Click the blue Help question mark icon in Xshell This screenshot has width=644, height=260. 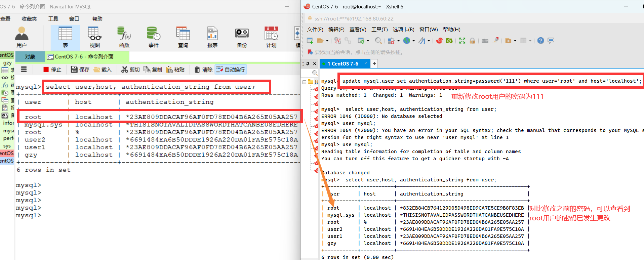pos(540,41)
